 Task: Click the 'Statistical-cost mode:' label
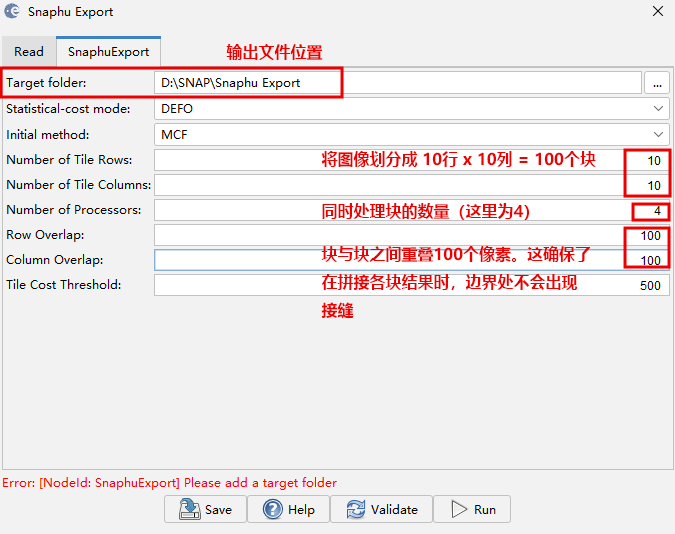[x=68, y=109]
